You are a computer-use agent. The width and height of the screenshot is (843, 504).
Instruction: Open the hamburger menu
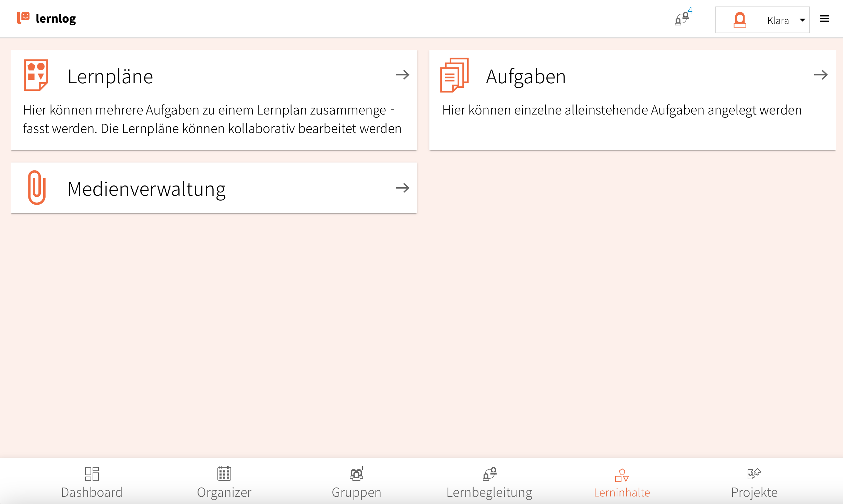point(824,19)
